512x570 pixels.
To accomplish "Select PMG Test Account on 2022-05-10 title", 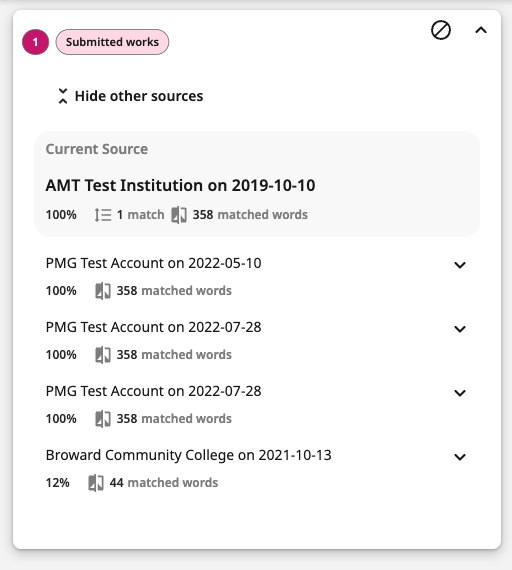I will pos(153,263).
